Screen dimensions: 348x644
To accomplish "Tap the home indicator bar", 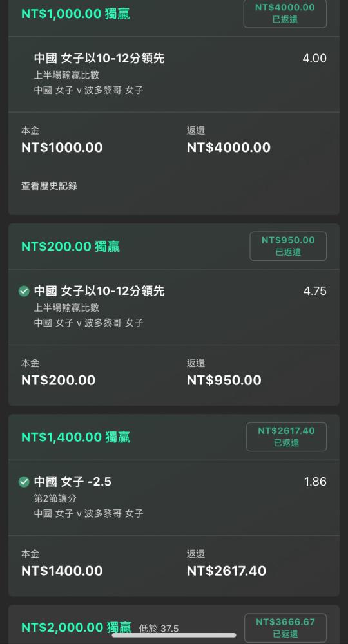I will tap(174, 635).
